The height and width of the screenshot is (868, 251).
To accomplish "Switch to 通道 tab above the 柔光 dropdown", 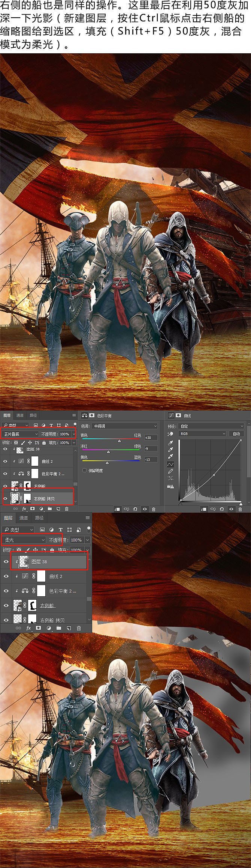I will click(x=24, y=518).
